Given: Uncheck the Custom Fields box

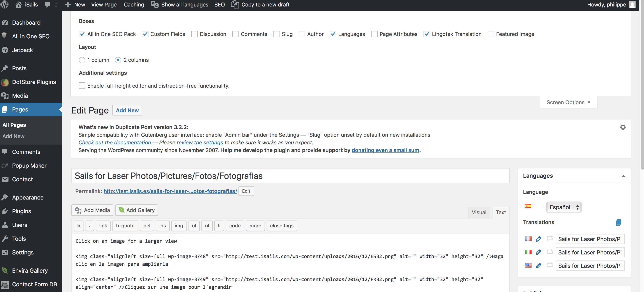Looking at the screenshot, I should pos(145,34).
